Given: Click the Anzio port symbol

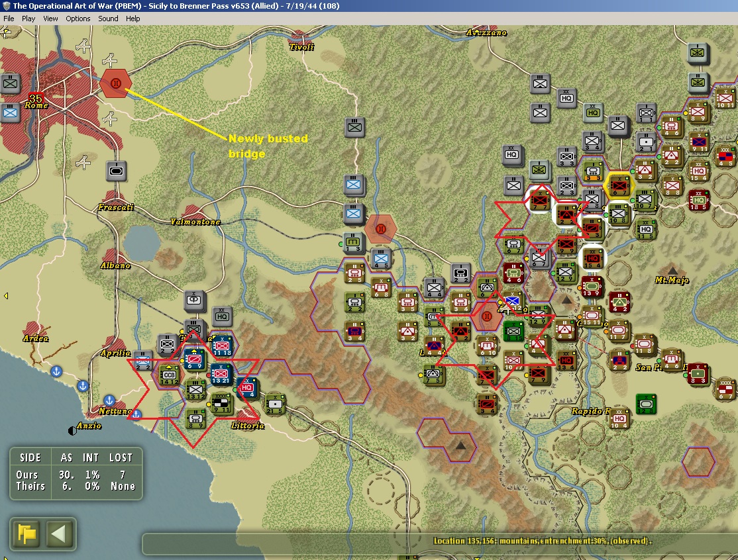Looking at the screenshot, I should click(x=72, y=430).
